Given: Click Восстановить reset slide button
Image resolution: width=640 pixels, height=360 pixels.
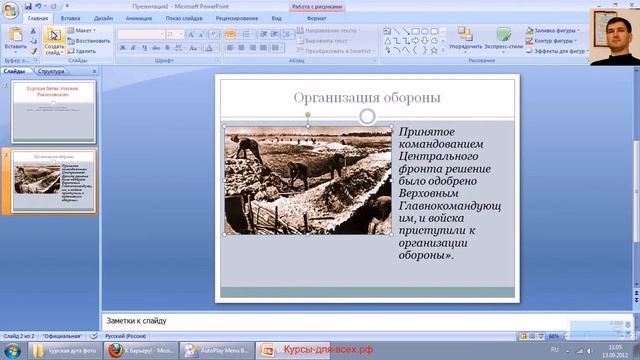Looking at the screenshot, I should click(x=89, y=41).
